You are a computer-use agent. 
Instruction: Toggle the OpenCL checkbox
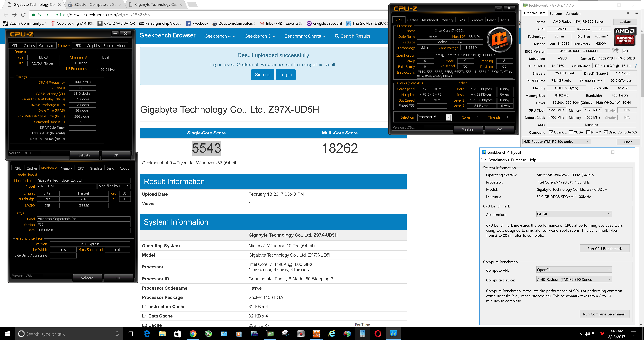pyautogui.click(x=551, y=132)
